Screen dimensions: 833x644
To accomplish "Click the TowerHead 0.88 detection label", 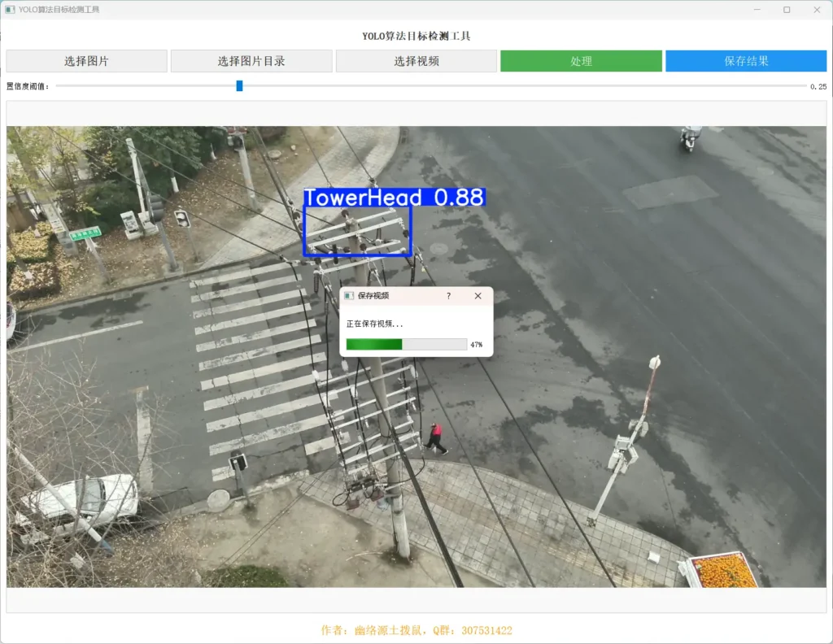I will click(395, 198).
